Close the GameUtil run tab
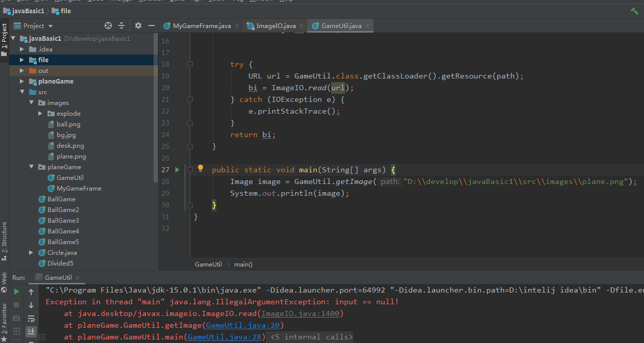The height and width of the screenshot is (343, 644). pos(78,278)
